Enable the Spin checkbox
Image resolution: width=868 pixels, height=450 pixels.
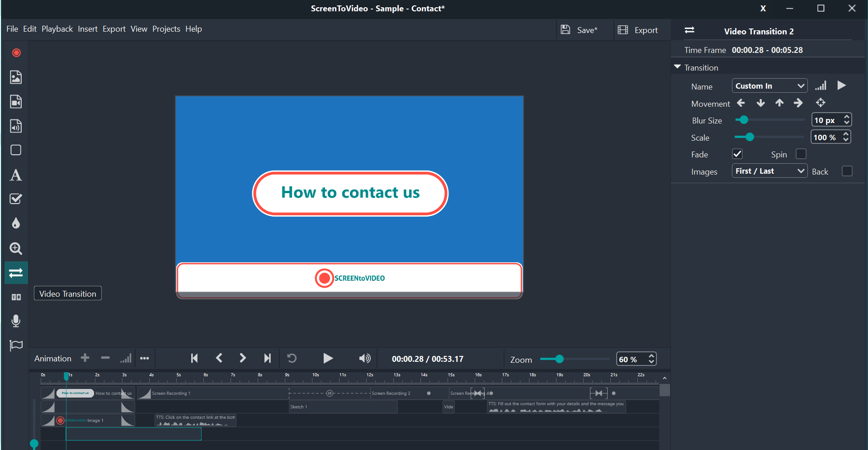(x=801, y=154)
